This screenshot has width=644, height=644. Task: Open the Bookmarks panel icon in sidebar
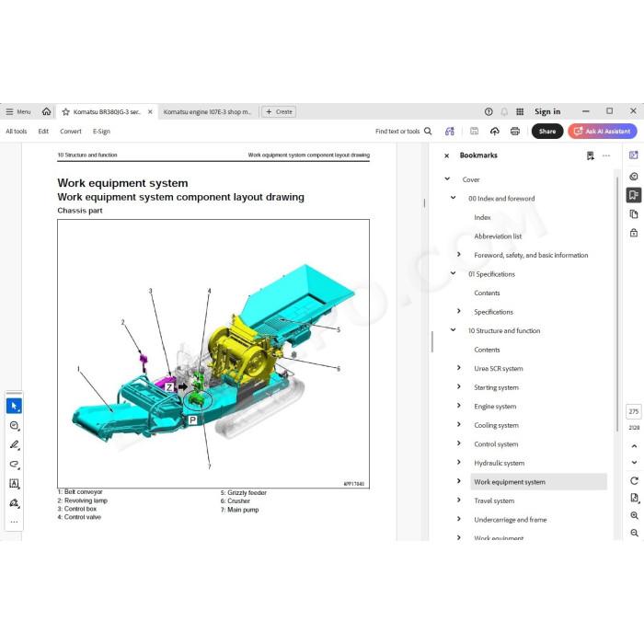click(633, 195)
